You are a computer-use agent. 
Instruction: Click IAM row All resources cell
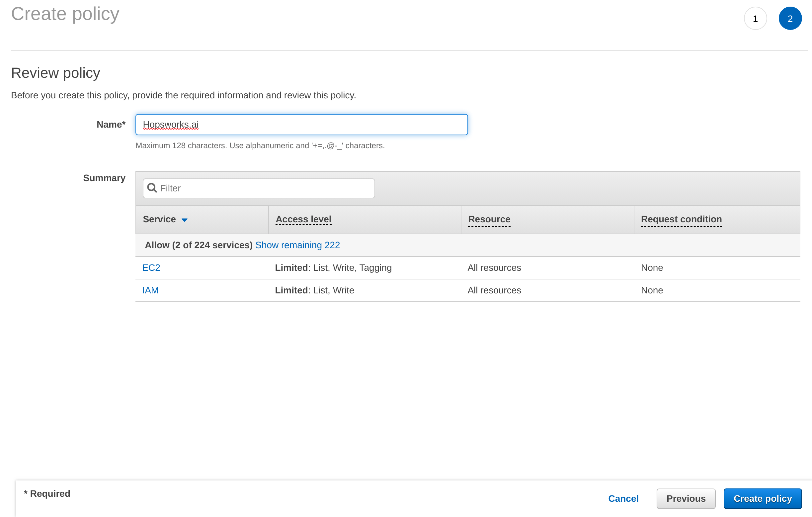[494, 290]
